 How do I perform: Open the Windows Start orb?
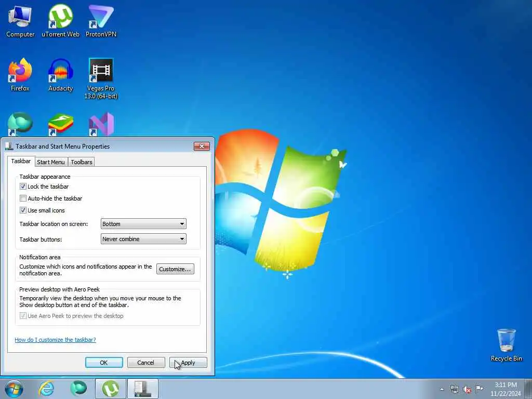[x=14, y=389]
